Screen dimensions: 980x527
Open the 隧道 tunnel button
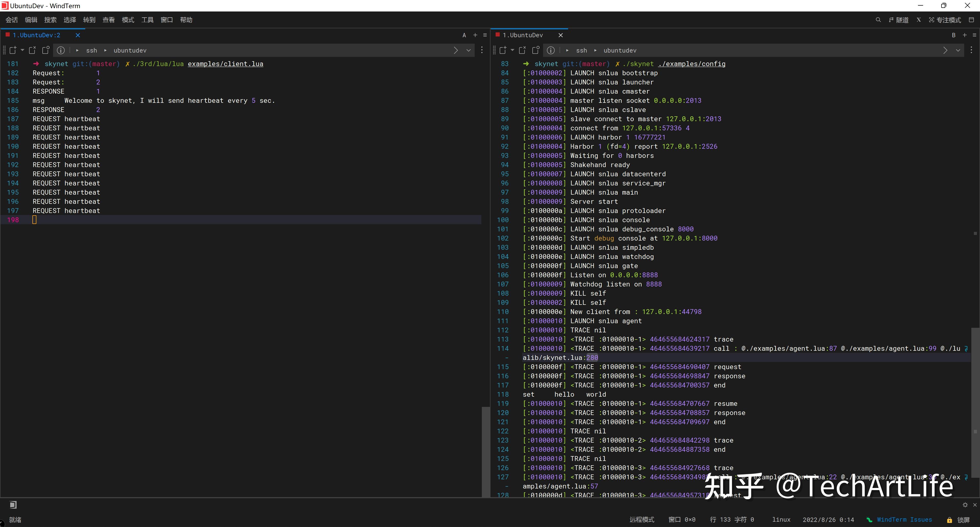[x=899, y=20]
